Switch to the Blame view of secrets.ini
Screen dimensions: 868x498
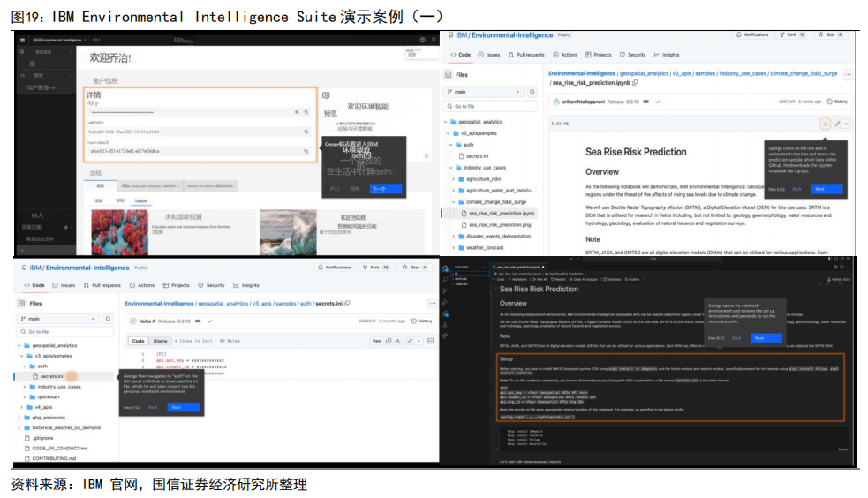tap(161, 341)
